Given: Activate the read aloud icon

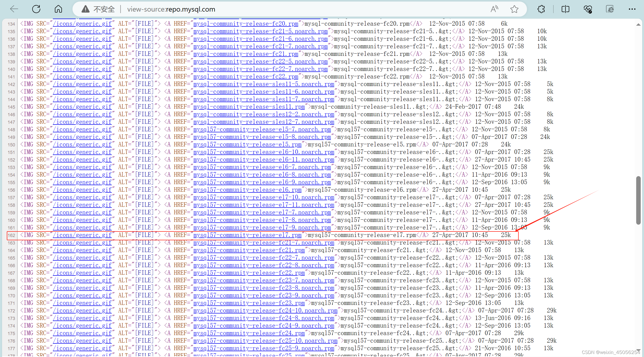Looking at the screenshot, I should click(494, 9).
